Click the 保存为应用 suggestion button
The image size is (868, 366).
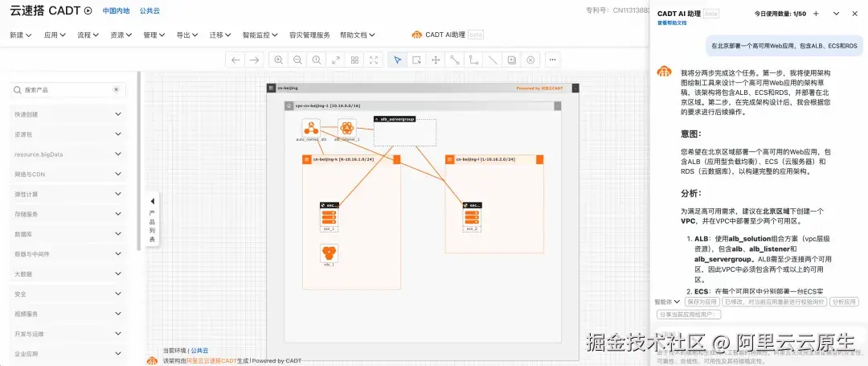(702, 302)
